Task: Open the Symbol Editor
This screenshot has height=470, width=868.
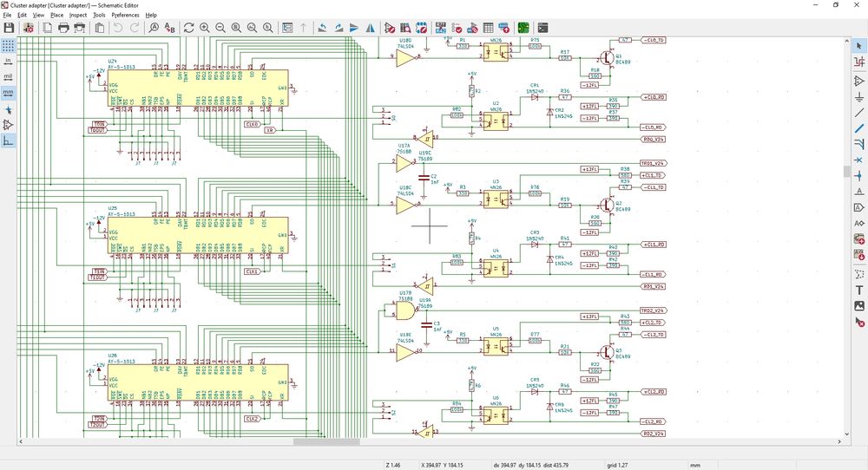Action: pyautogui.click(x=390, y=28)
